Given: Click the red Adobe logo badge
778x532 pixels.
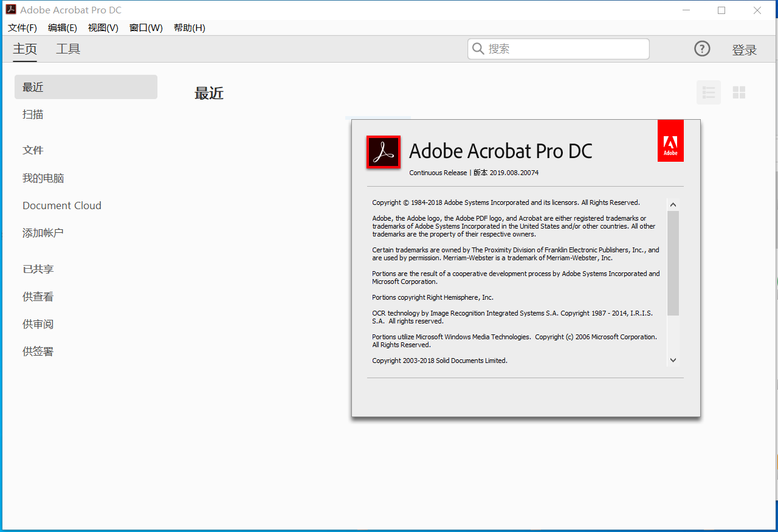Looking at the screenshot, I should 670,140.
